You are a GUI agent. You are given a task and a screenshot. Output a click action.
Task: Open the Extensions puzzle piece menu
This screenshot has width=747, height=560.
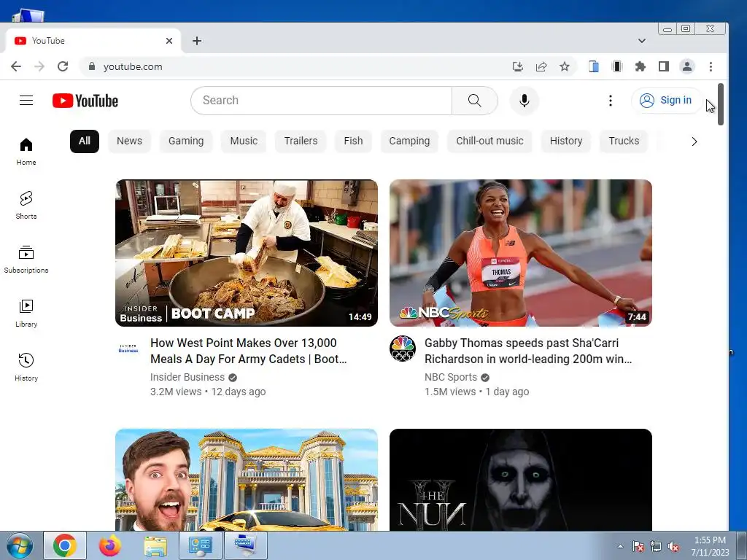[640, 66]
